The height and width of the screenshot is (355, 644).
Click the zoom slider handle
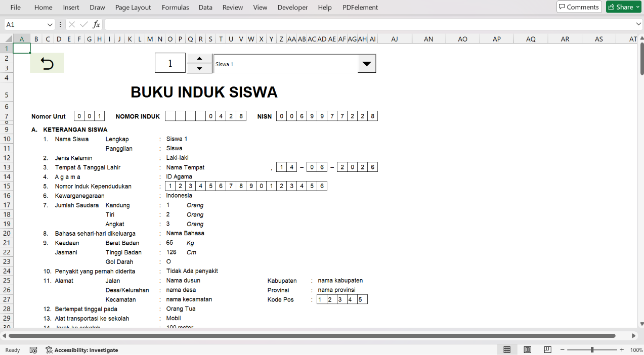point(592,350)
